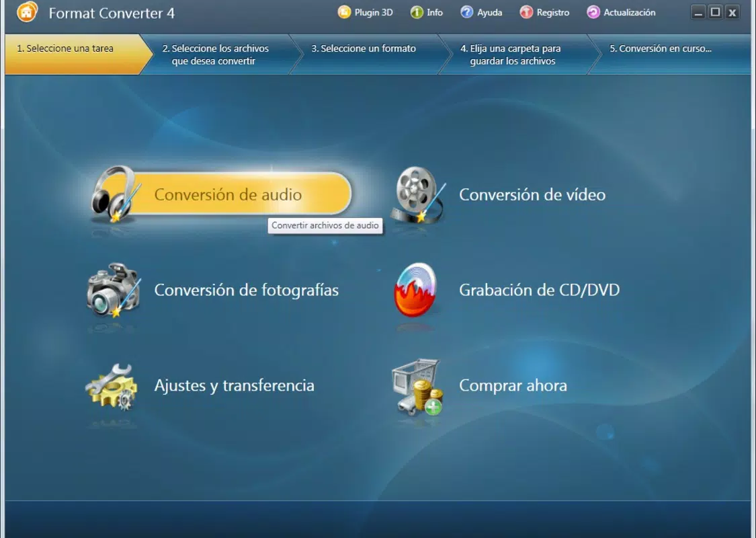Open Plugin 3D from the top bar
This screenshot has width=756, height=538.
click(x=366, y=13)
